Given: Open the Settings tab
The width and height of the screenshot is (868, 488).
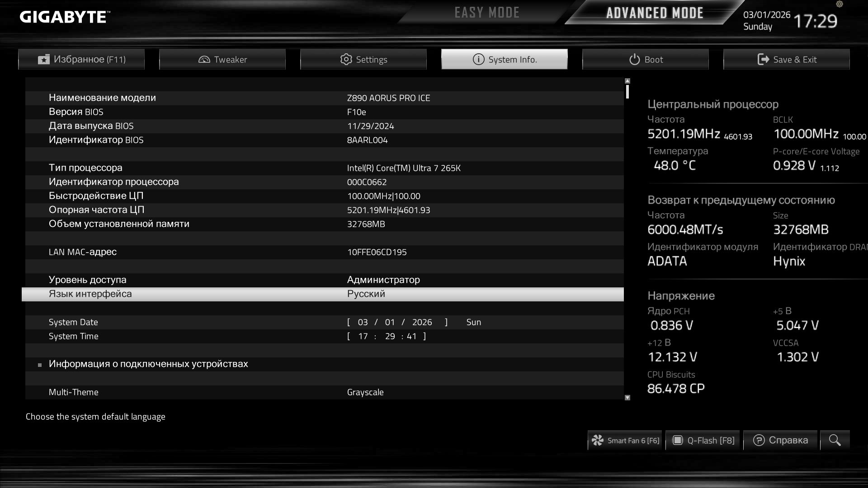Looking at the screenshot, I should coord(363,59).
